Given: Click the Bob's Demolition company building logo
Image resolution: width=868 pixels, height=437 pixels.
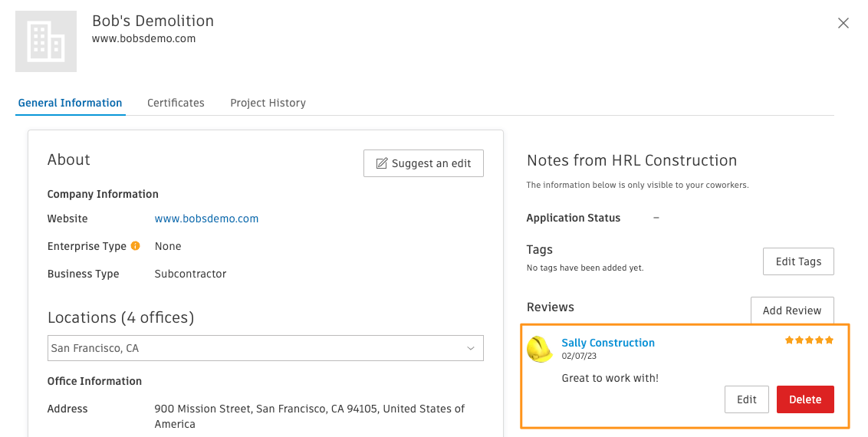Looking at the screenshot, I should pyautogui.click(x=46, y=41).
